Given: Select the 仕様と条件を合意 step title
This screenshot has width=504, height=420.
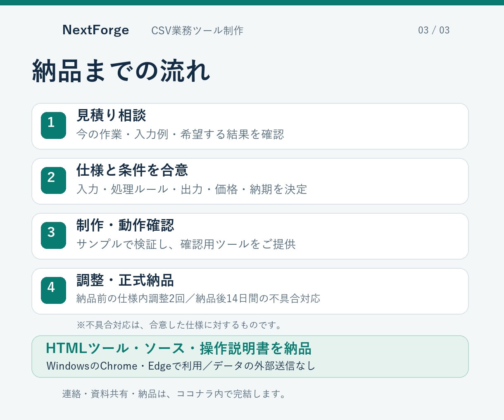Looking at the screenshot, I should 132,170.
